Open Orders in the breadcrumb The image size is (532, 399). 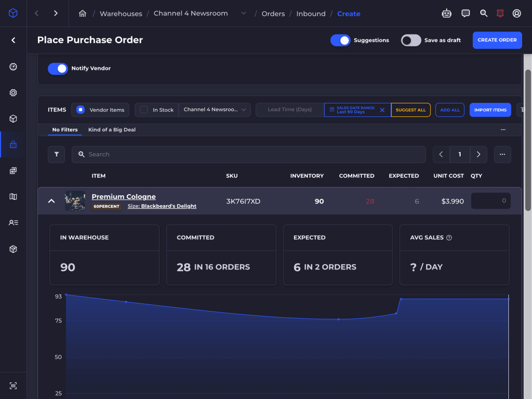273,14
